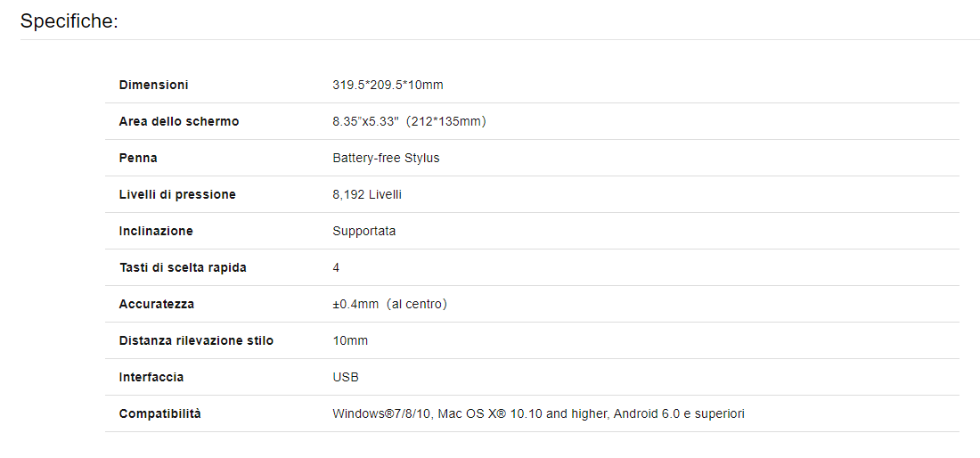Click the 10mm stylus detection distance value
Viewport: 980px width, 458px height.
351,340
